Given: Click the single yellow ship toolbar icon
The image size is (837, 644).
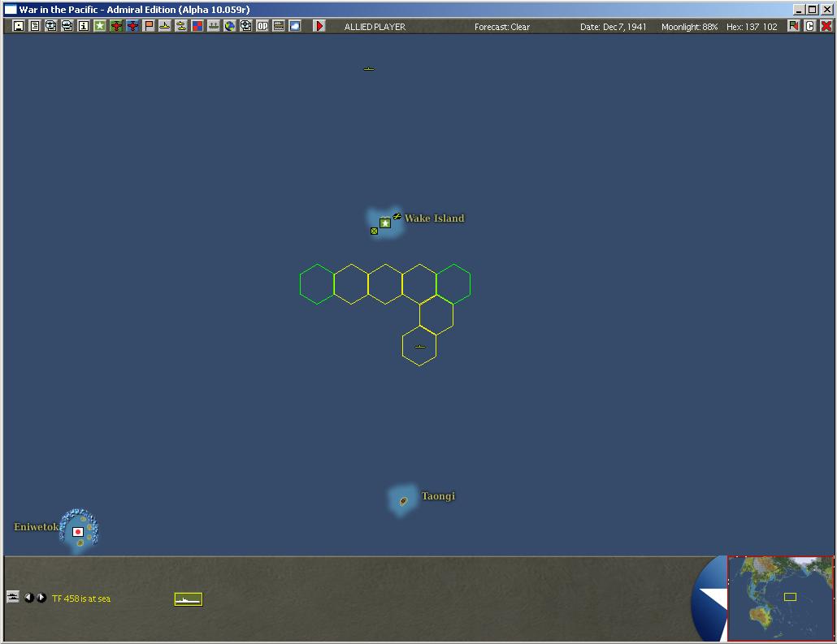Looking at the screenshot, I should 165,26.
